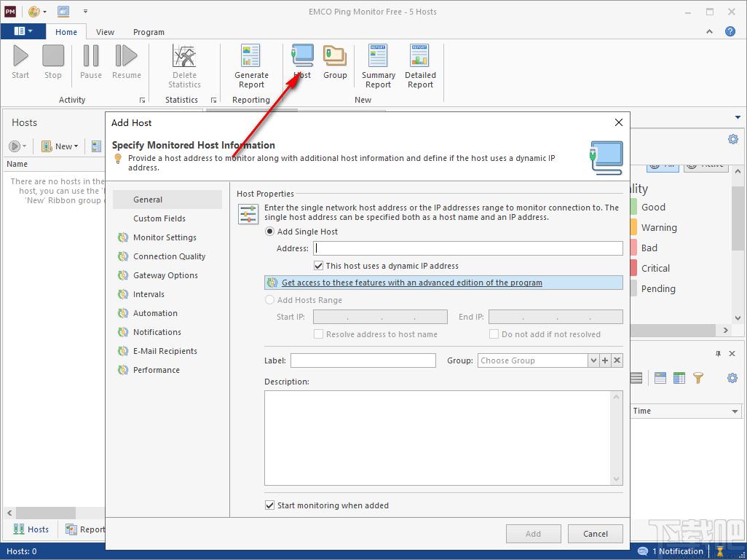Close the Add Host dialog
Screen dimensions: 747x560
618,122
